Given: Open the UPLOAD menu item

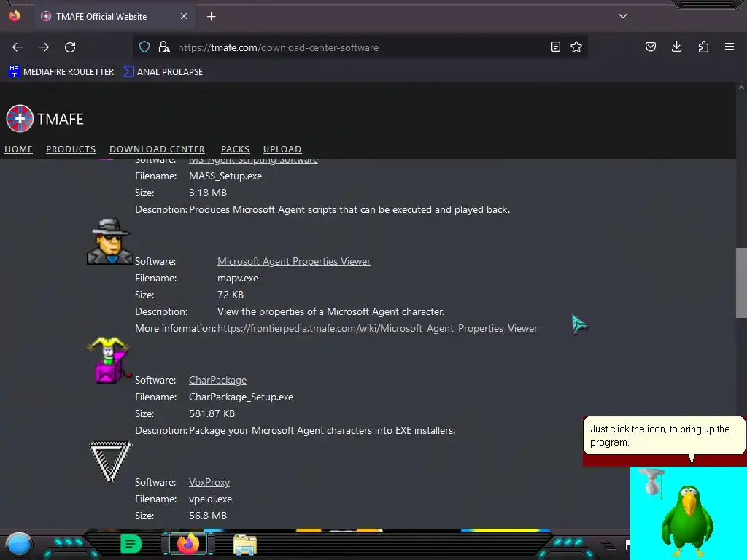Looking at the screenshot, I should 282,149.
